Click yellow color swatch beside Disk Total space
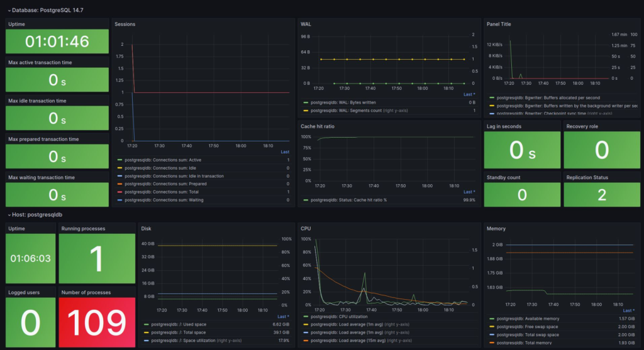The image size is (644, 350). [x=145, y=332]
